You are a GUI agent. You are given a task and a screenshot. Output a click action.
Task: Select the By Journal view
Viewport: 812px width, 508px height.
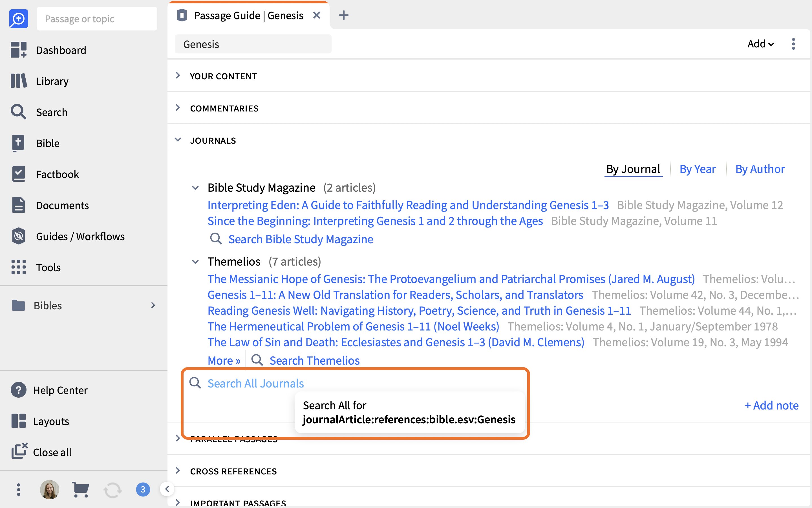(633, 169)
